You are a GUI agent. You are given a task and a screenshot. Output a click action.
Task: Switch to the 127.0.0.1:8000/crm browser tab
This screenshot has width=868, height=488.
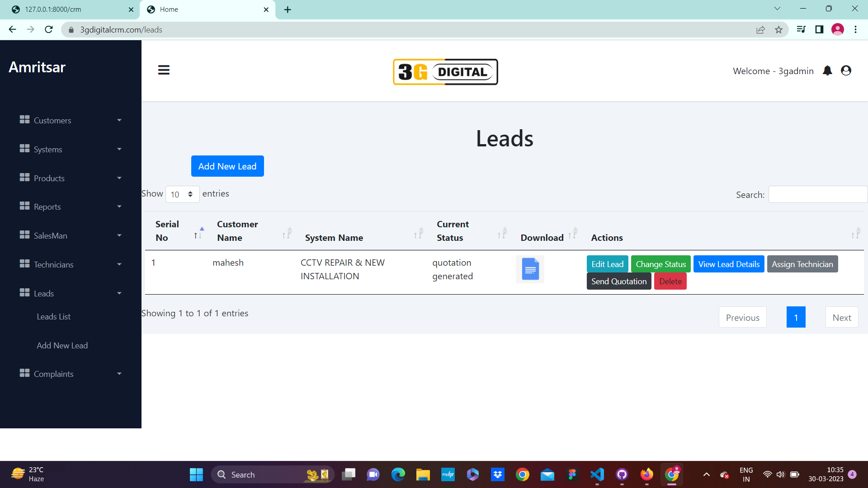click(72, 9)
